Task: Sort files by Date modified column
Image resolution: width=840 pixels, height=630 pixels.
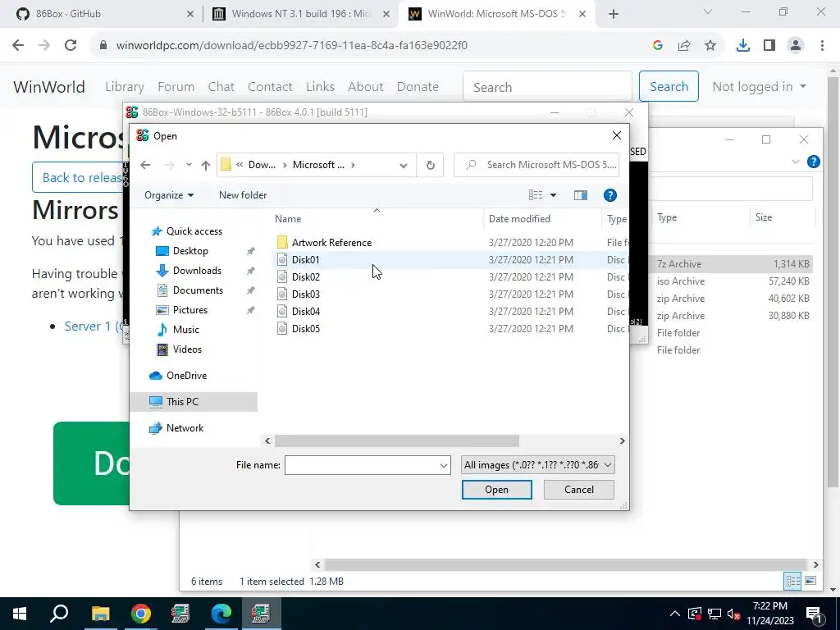Action: (x=519, y=218)
